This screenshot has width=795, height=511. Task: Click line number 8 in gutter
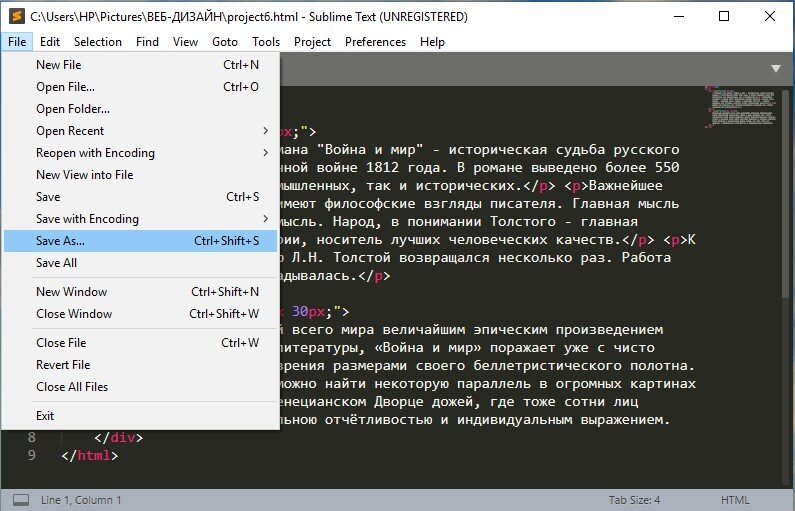pyautogui.click(x=31, y=437)
